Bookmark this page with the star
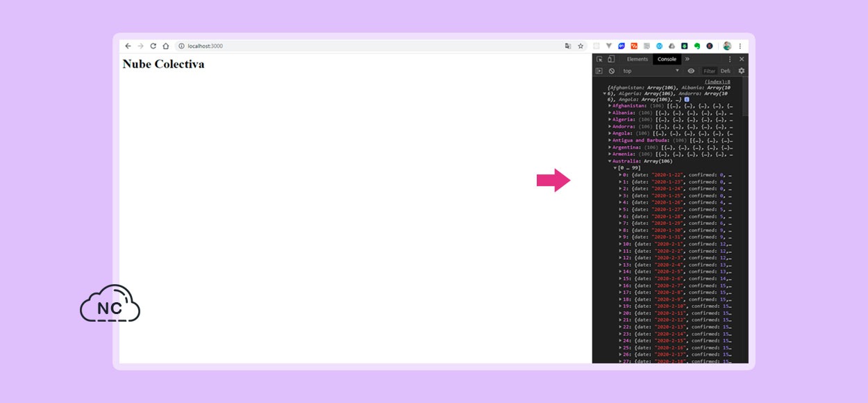Viewport: 868px width, 403px height. (x=581, y=46)
